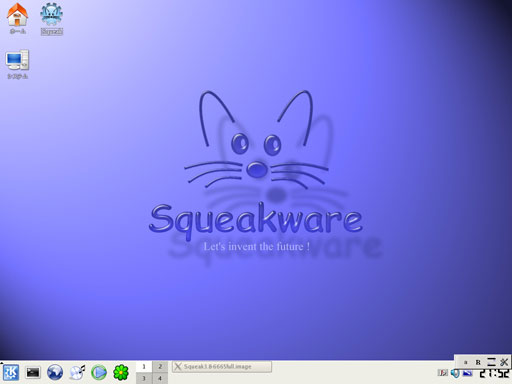
Task: Launch the terminal from the panel
Action: (33, 372)
